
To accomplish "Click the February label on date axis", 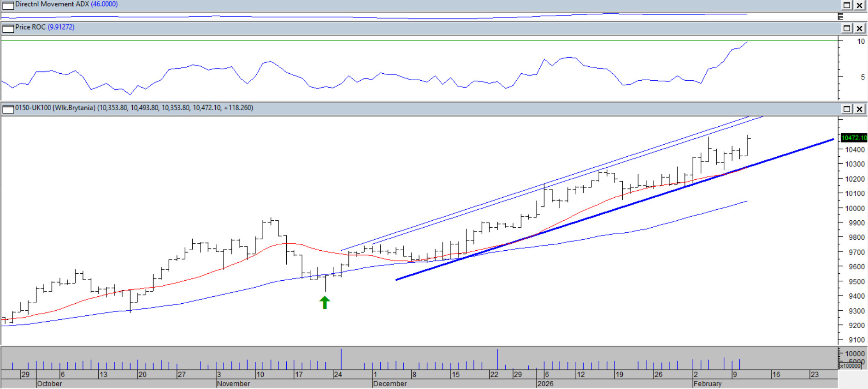I will pyautogui.click(x=707, y=383).
